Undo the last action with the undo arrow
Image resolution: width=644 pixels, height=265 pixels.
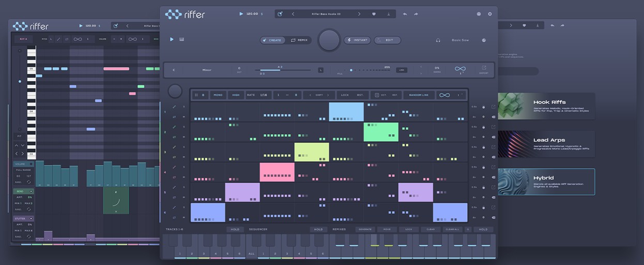pyautogui.click(x=405, y=14)
